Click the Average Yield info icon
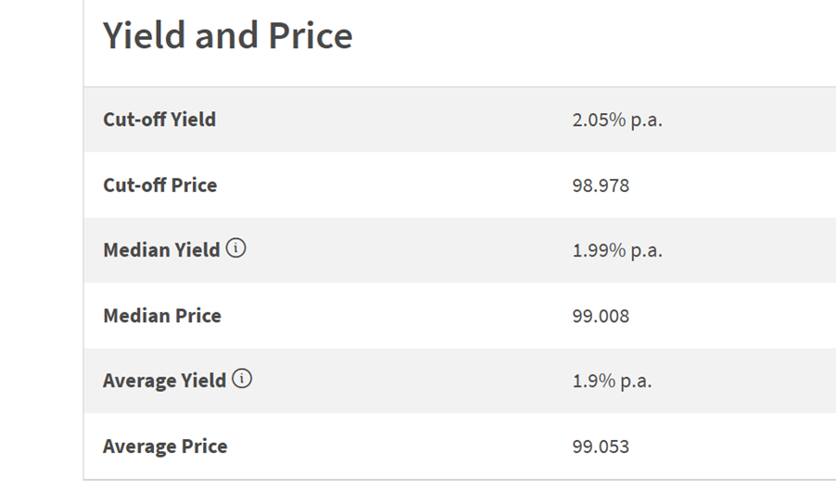Image resolution: width=836 pixels, height=504 pixels. (x=242, y=379)
